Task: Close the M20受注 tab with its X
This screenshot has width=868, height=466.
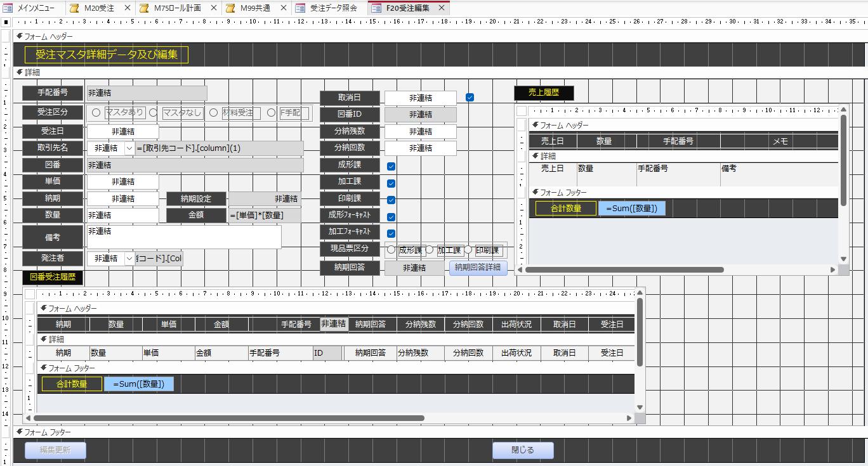Action: 127,8
